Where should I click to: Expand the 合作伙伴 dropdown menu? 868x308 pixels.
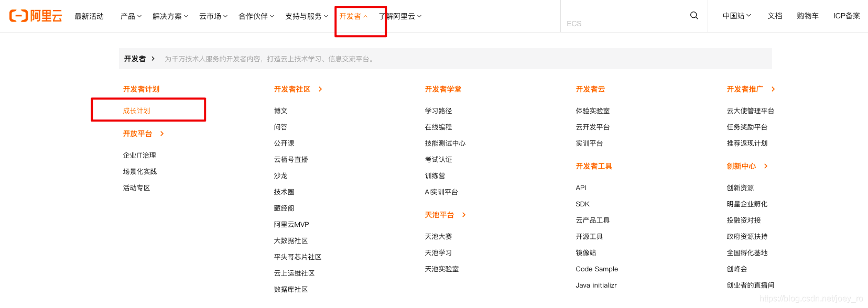pyautogui.click(x=256, y=16)
